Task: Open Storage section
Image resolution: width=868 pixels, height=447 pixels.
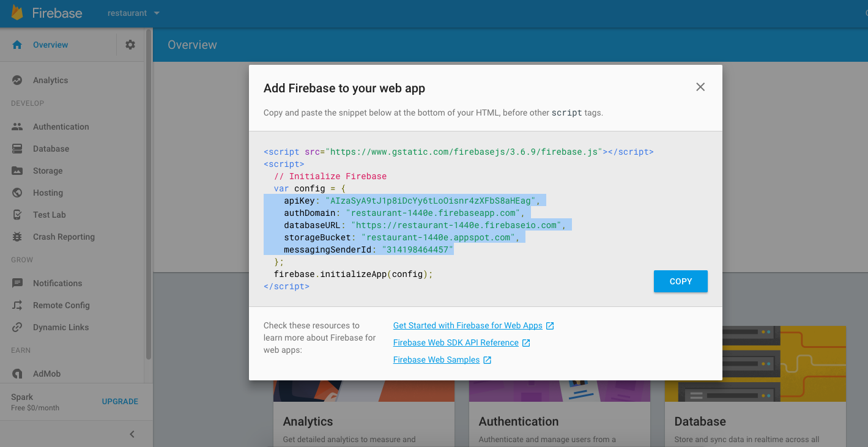Action: [x=48, y=171]
